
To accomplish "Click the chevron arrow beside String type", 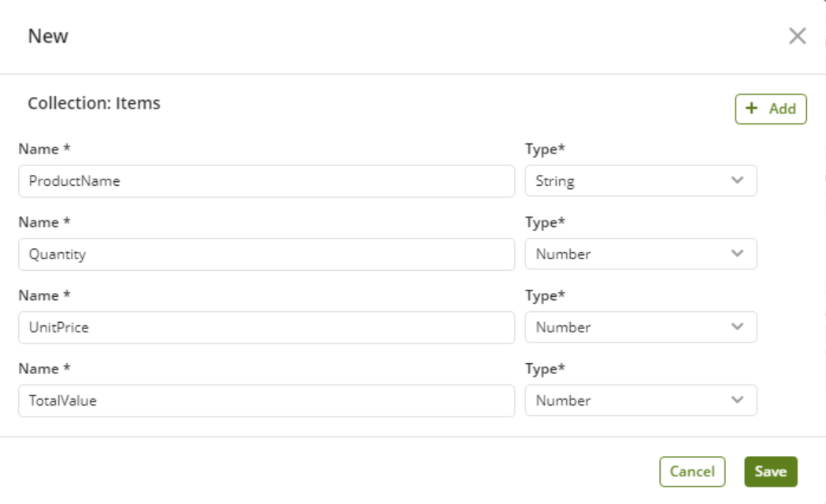I will tap(737, 180).
